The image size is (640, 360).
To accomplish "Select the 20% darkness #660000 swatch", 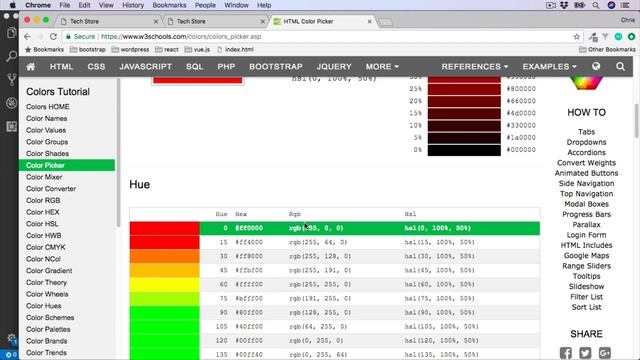I will [x=464, y=101].
